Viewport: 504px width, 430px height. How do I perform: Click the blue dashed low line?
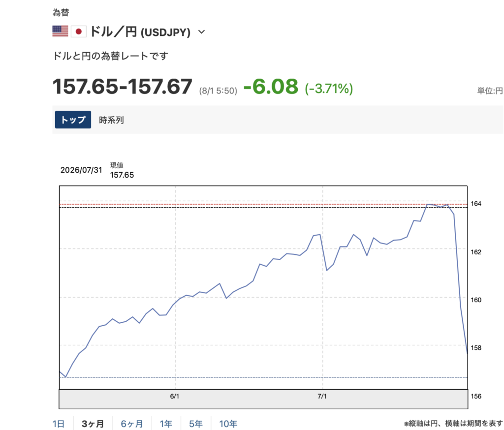coord(263,377)
